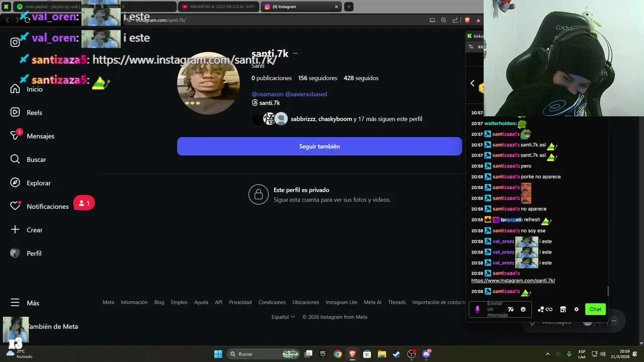Open the 156 seguidores list
Image resolution: width=644 pixels, height=362 pixels.
click(x=317, y=78)
